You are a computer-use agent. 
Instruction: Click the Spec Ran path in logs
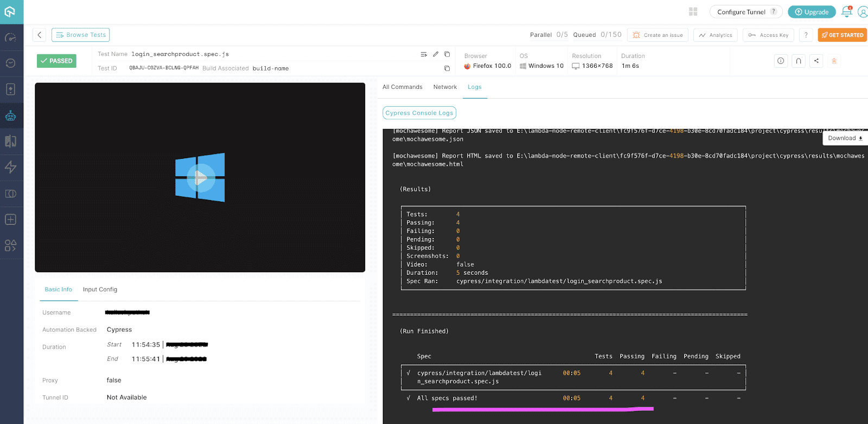click(x=559, y=281)
